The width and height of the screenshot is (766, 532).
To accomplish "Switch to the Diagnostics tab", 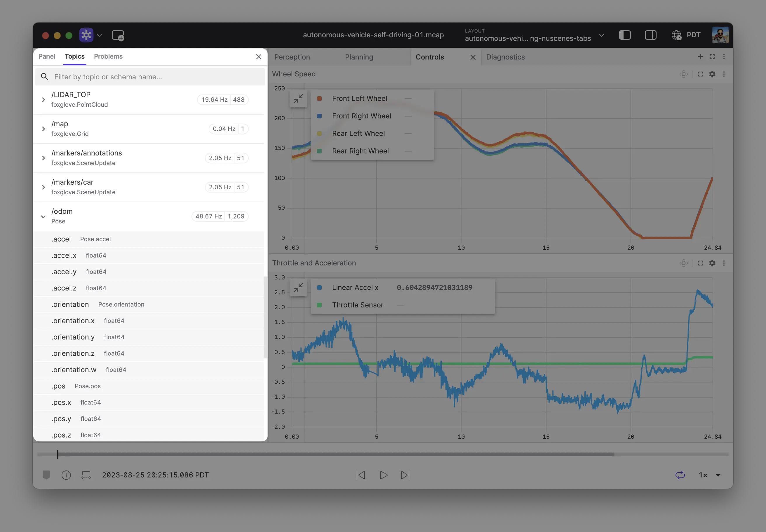I will 505,57.
